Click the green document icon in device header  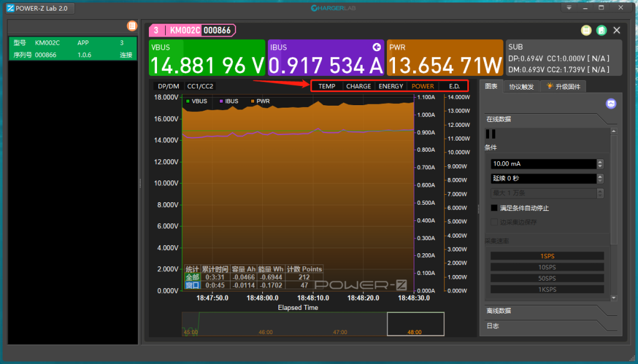point(601,30)
